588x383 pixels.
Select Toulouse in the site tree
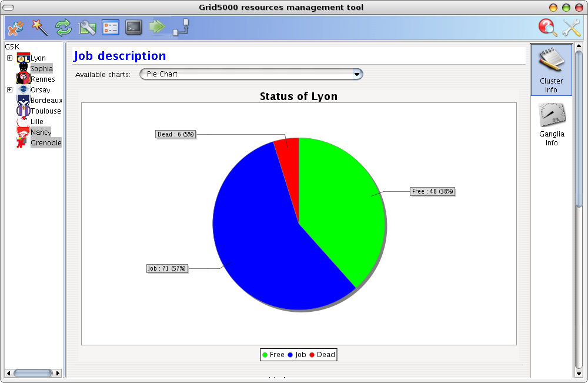pos(45,111)
